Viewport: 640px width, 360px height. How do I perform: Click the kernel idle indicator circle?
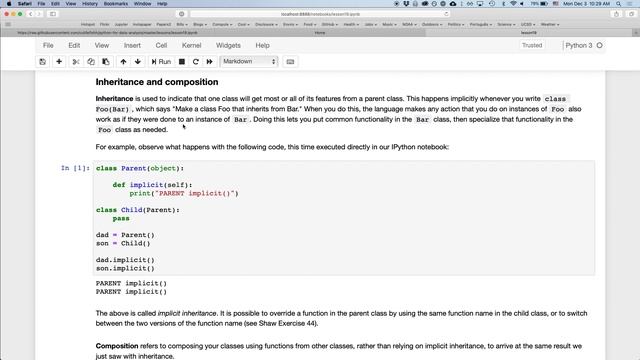[600, 45]
